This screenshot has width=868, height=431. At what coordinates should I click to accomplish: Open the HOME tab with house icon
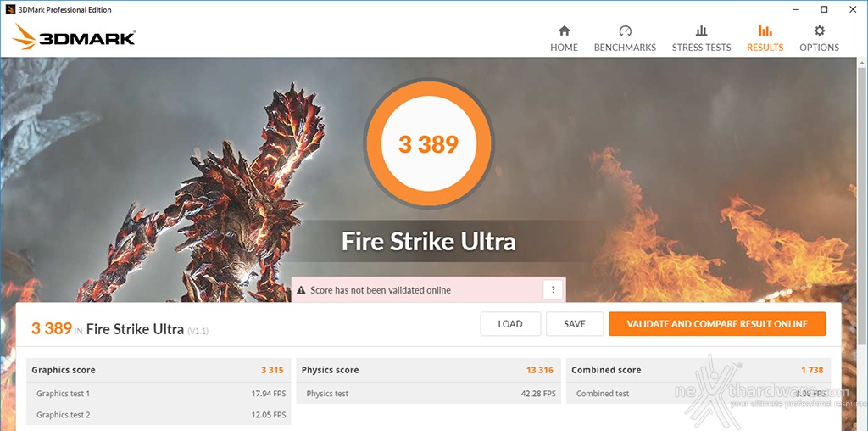[x=564, y=39]
